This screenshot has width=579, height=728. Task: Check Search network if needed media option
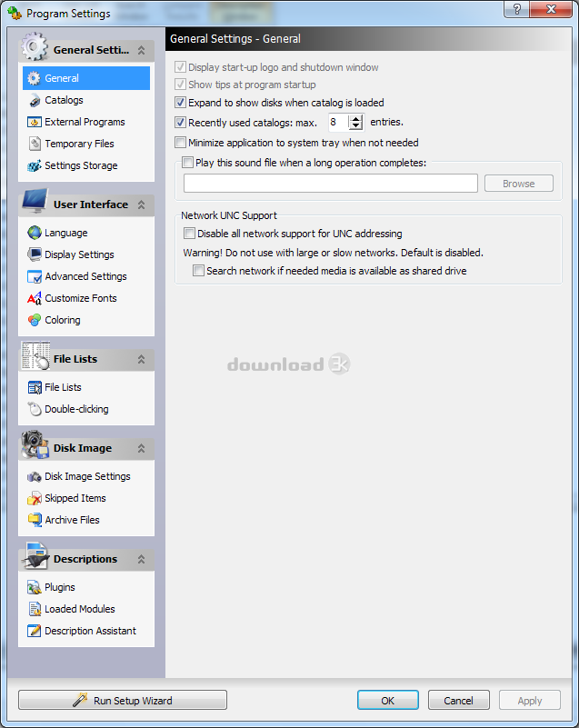click(x=198, y=270)
